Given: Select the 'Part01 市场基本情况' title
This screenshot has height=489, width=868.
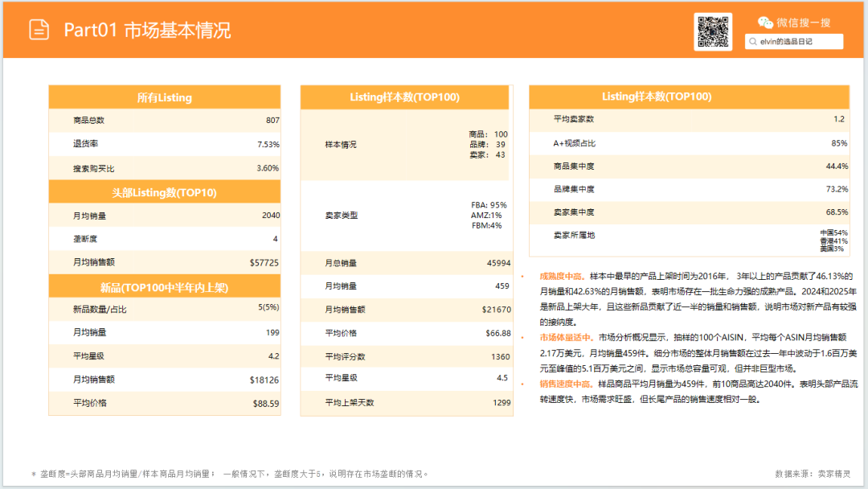Looking at the screenshot, I should [x=147, y=30].
